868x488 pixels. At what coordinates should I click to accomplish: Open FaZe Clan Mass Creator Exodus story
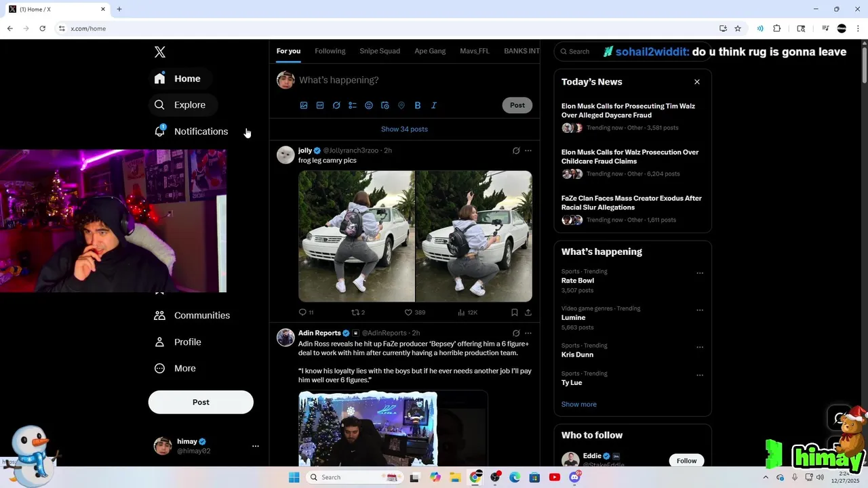633,209
